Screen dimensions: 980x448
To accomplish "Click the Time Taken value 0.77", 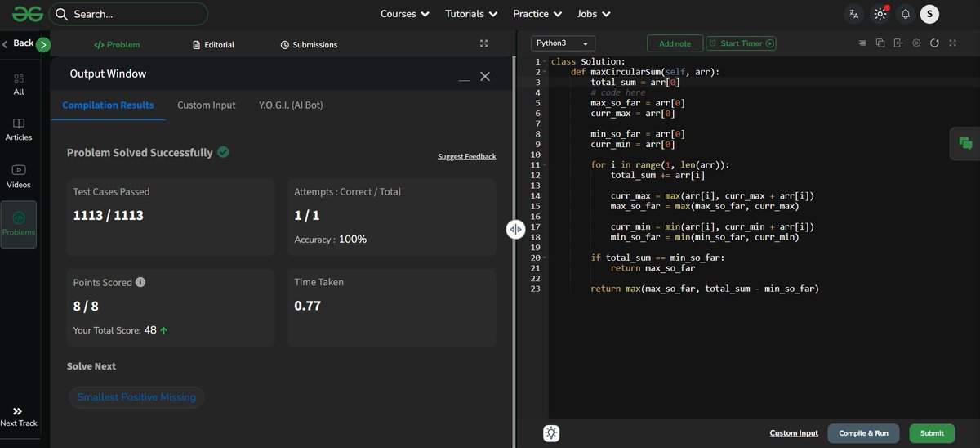I will click(x=308, y=306).
